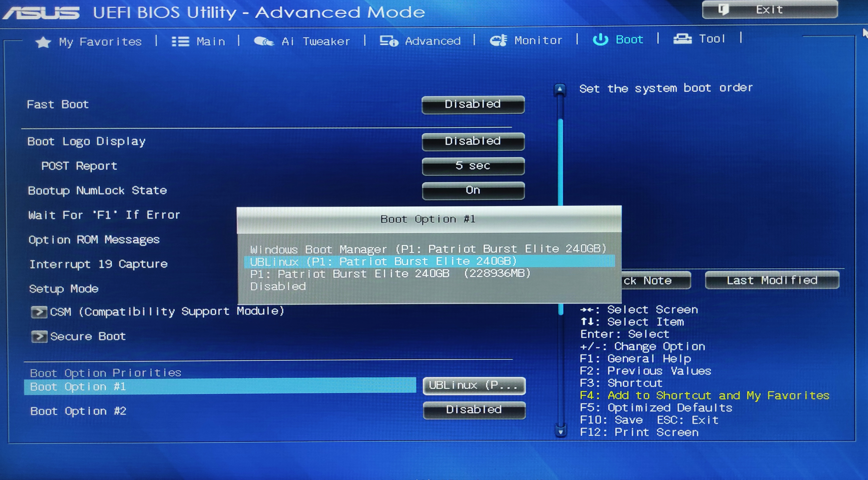
Task: Click the My Favorites star icon
Action: point(43,42)
